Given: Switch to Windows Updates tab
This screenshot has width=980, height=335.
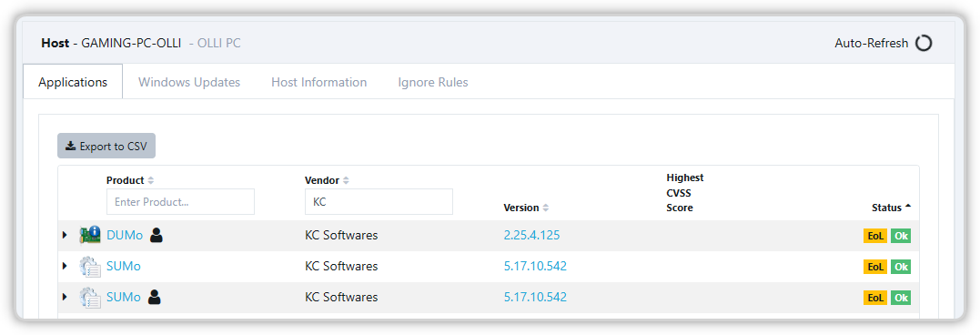Looking at the screenshot, I should (188, 82).
